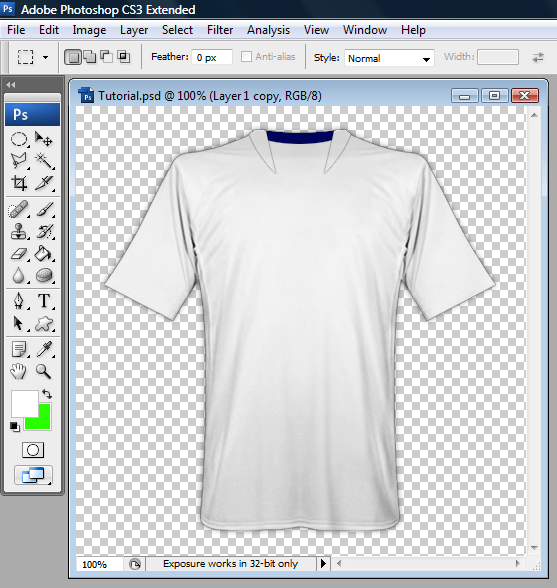The width and height of the screenshot is (557, 588).
Task: Toggle the Anti-alias checkbox
Action: pyautogui.click(x=246, y=57)
